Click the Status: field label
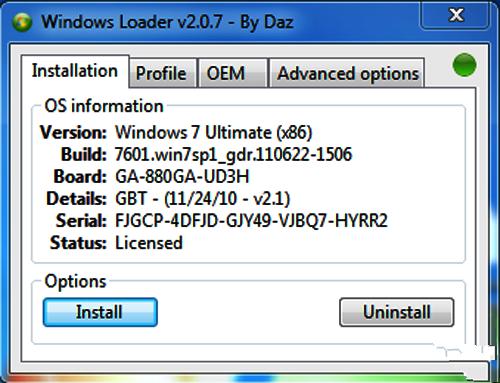Image resolution: width=500 pixels, height=383 pixels. point(78,243)
